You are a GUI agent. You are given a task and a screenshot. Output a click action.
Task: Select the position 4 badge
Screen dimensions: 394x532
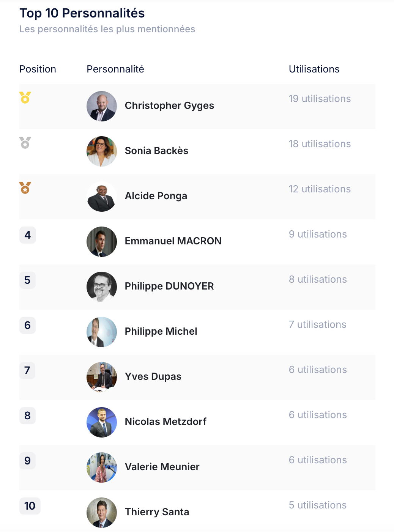click(28, 235)
